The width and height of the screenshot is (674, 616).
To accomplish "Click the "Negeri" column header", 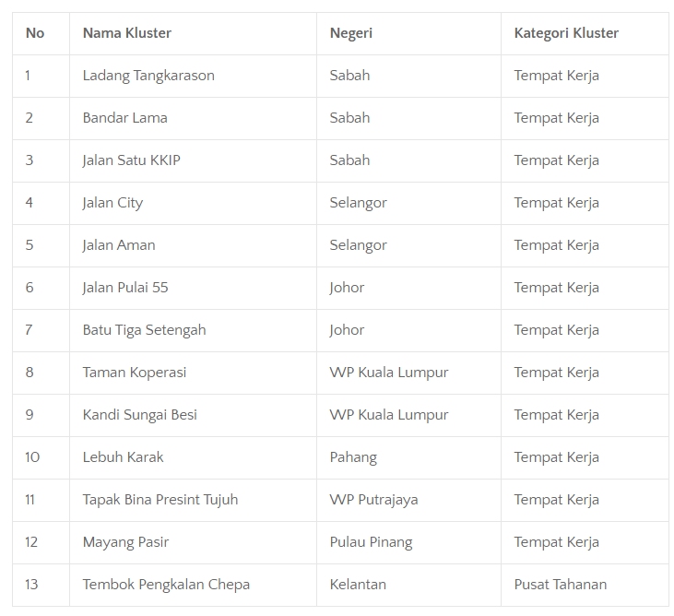I will click(x=351, y=33).
